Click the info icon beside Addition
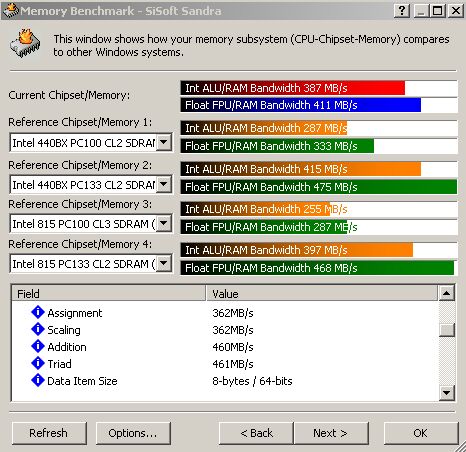The image size is (466, 452). coord(38,346)
